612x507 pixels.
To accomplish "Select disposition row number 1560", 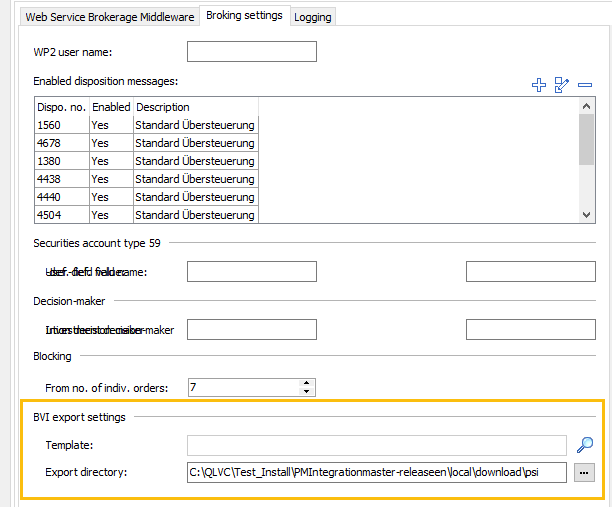I will (x=60, y=125).
